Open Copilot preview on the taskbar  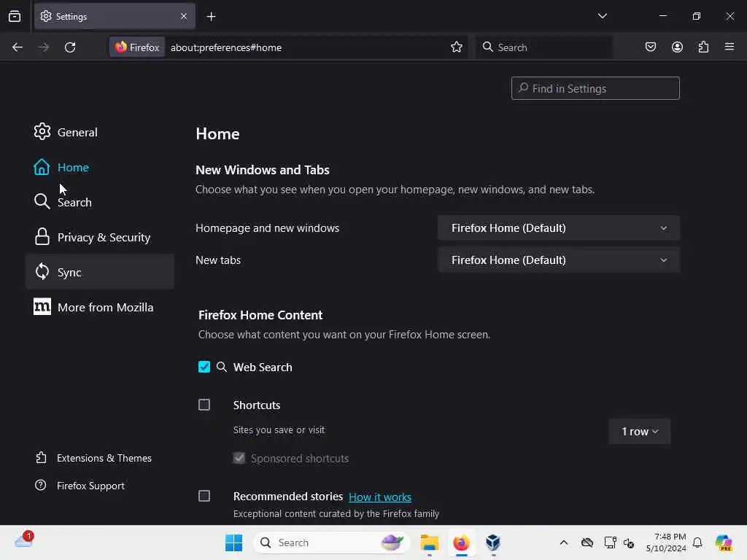click(724, 542)
